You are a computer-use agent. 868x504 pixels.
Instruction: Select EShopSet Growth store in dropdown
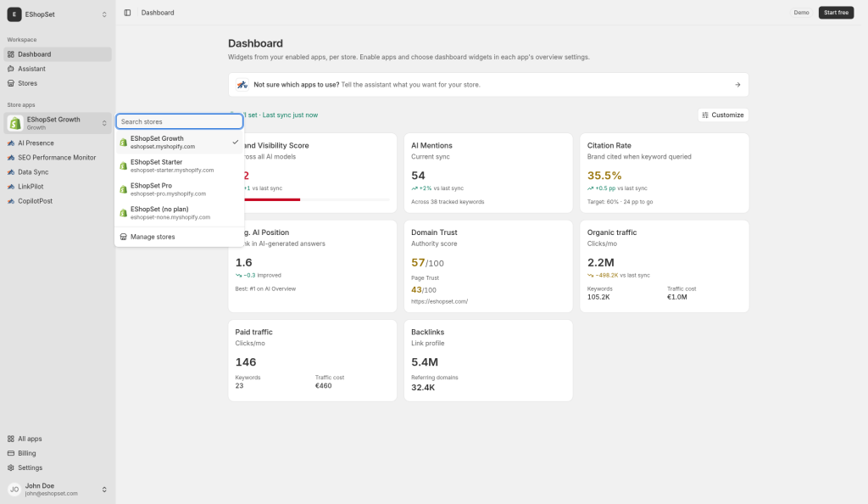tap(180, 143)
